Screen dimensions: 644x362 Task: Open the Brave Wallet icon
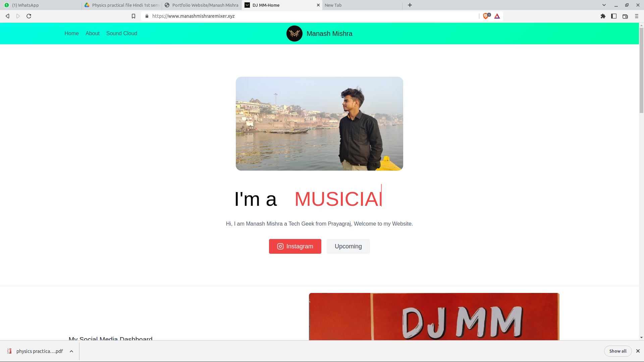[x=625, y=16]
